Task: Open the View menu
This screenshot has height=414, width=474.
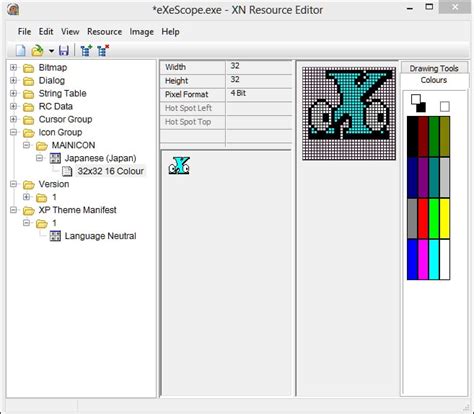Action: 70,32
